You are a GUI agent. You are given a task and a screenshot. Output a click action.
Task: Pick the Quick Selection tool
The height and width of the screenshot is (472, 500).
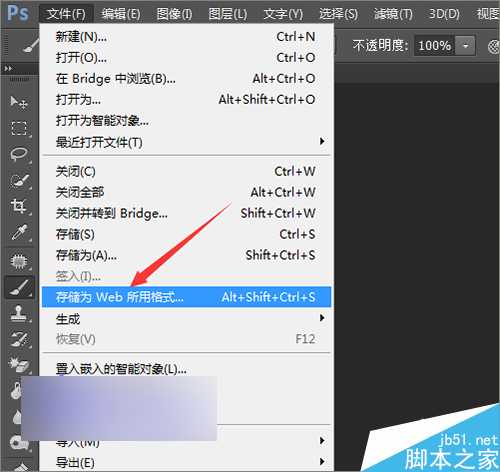pyautogui.click(x=19, y=181)
